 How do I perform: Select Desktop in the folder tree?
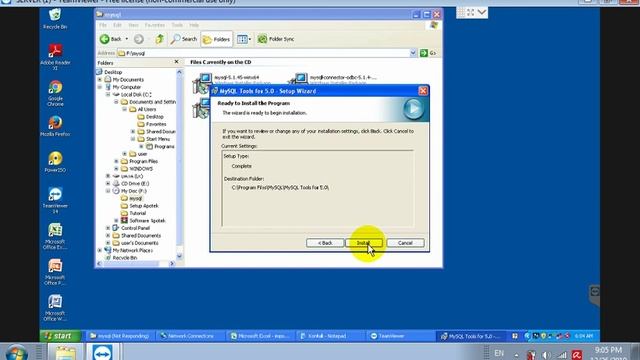(113, 72)
